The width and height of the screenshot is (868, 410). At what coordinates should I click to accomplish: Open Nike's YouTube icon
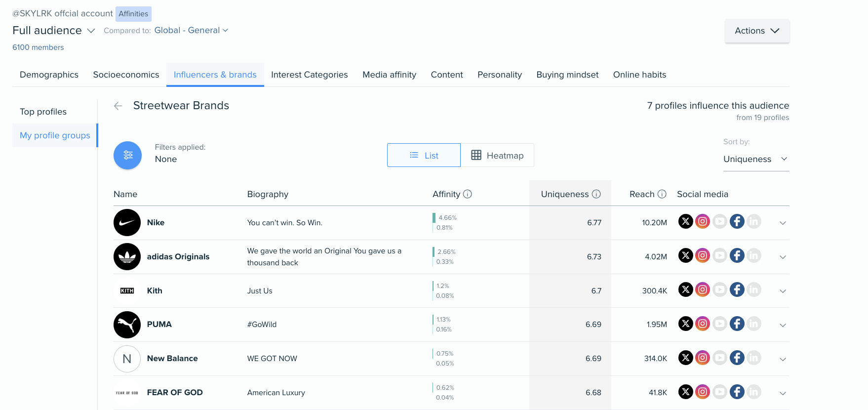[720, 221]
